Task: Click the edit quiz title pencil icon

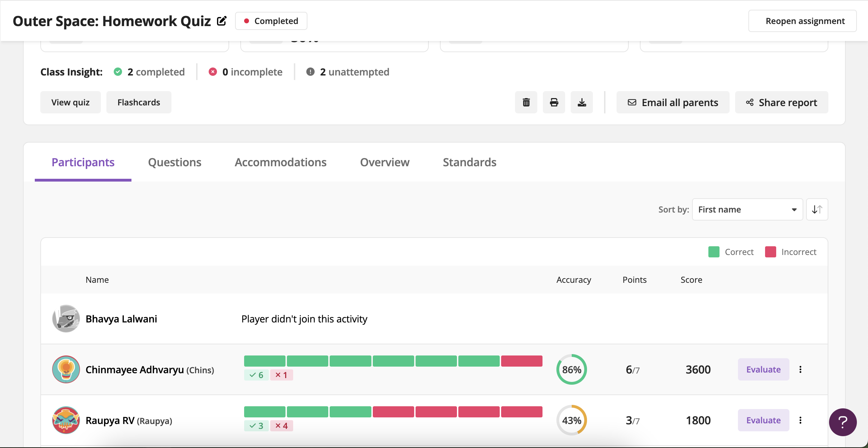Action: click(x=222, y=21)
